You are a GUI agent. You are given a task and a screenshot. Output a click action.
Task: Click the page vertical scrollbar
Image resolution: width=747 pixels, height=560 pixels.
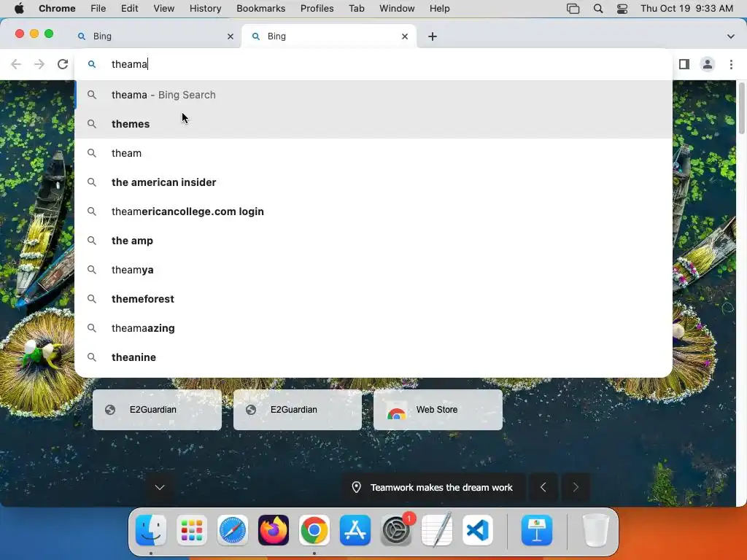click(x=741, y=108)
